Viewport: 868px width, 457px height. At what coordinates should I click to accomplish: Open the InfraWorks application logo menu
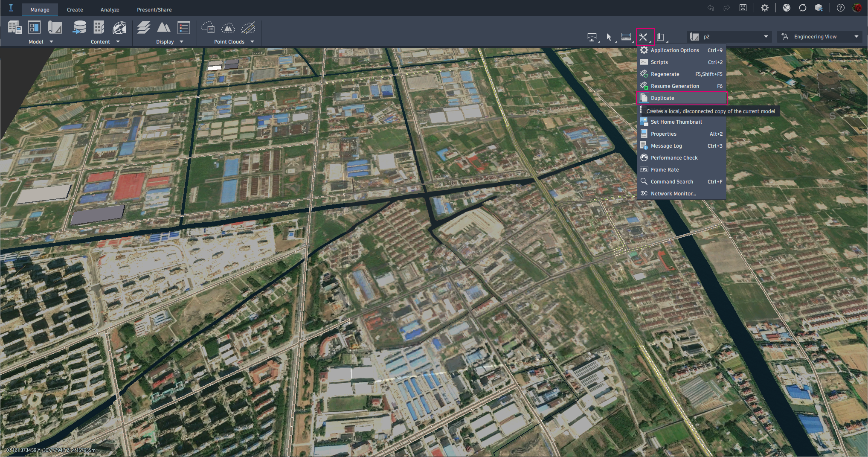11,8
